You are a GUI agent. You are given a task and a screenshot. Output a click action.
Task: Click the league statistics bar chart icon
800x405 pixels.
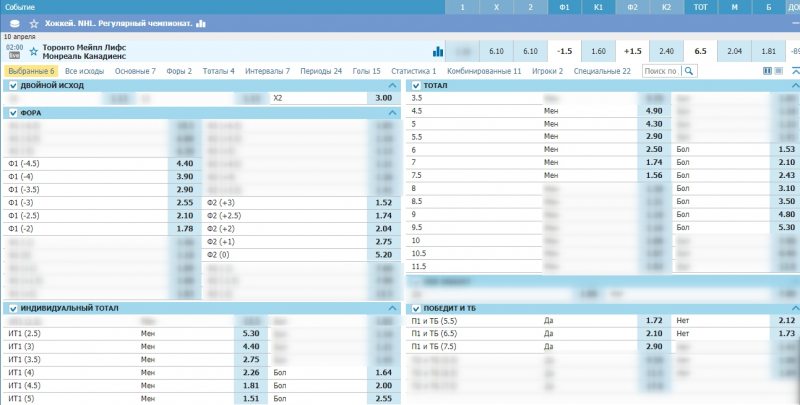[201, 23]
